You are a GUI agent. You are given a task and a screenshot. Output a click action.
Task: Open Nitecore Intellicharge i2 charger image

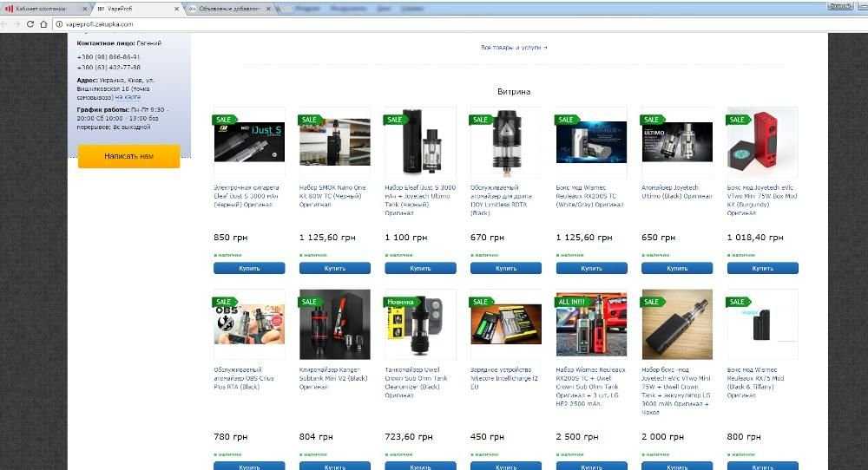click(x=506, y=324)
